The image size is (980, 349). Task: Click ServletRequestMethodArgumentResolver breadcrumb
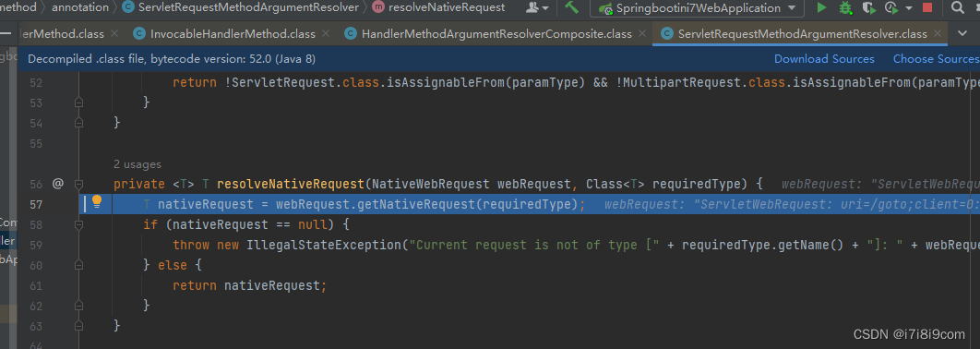249,7
